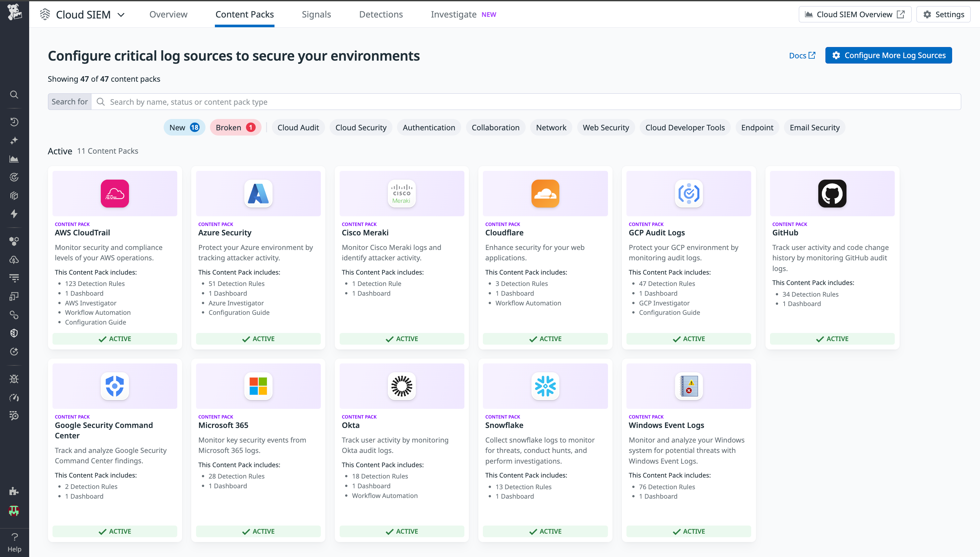Open the bug tracking icon in the sidebar

pyautogui.click(x=14, y=379)
